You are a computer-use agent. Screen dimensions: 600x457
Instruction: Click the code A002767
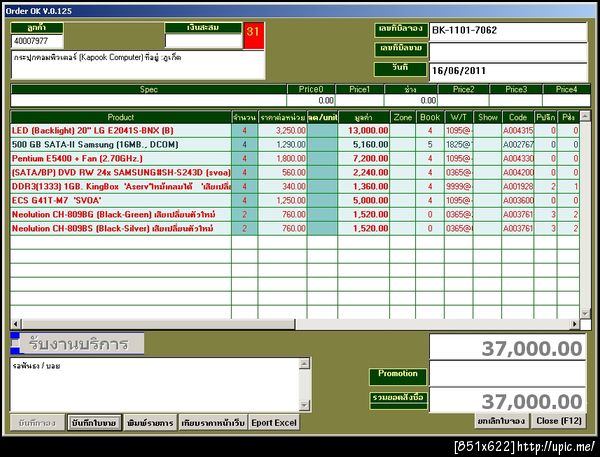coord(518,145)
